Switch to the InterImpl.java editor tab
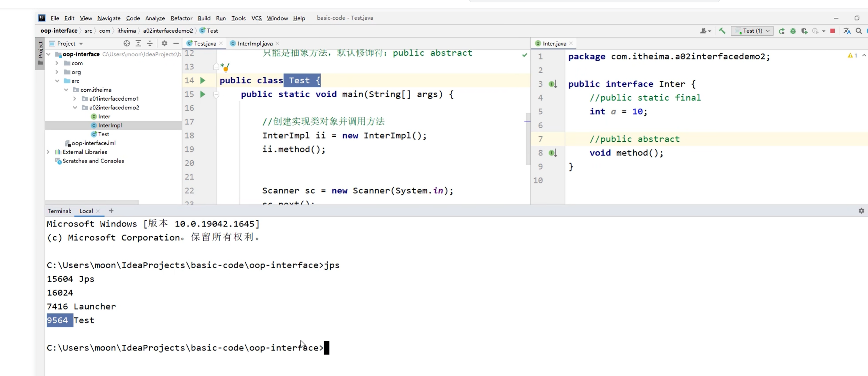Viewport: 868px width, 376px height. pyautogui.click(x=254, y=43)
